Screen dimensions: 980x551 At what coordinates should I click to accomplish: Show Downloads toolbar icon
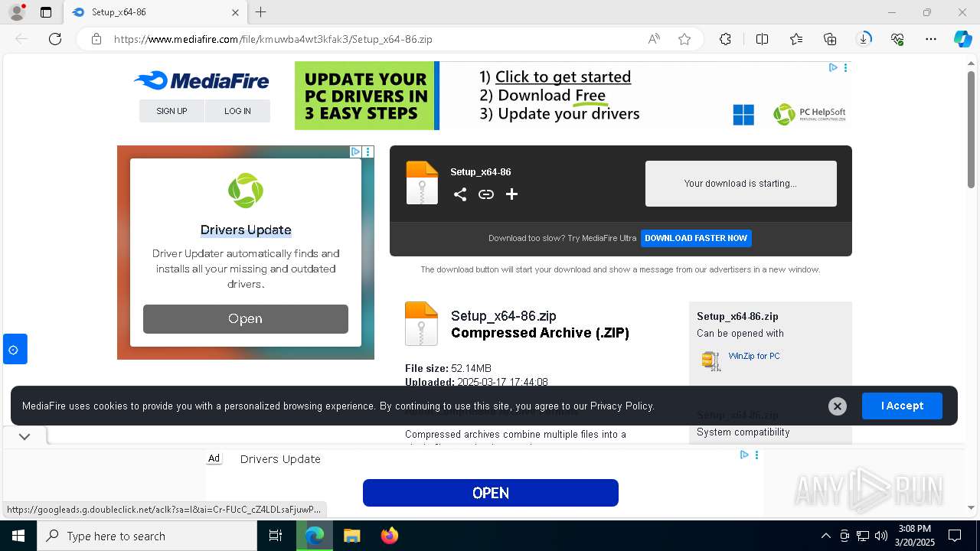coord(864,39)
